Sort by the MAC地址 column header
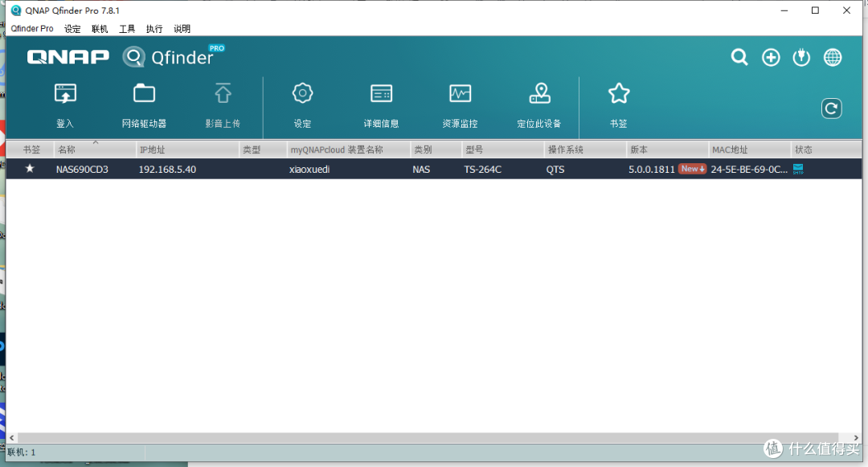The height and width of the screenshot is (467, 868). pos(750,150)
